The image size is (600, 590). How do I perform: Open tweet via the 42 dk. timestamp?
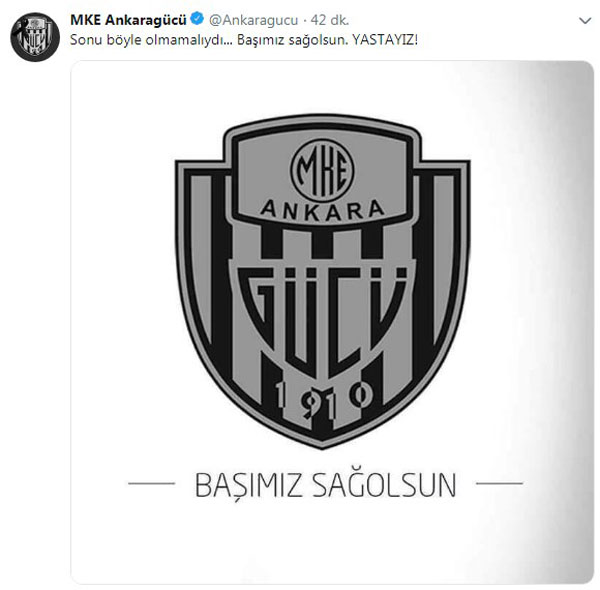329,20
